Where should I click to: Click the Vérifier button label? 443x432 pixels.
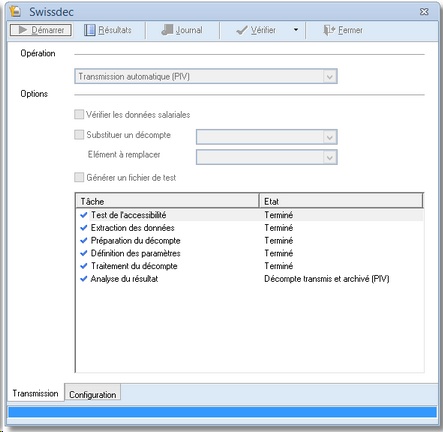pos(263,30)
